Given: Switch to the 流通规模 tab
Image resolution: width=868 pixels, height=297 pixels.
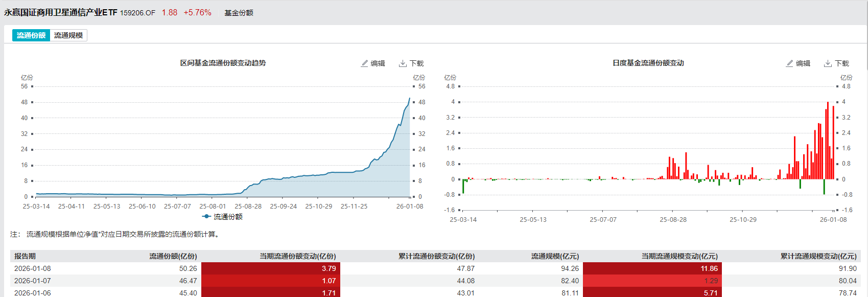Looking at the screenshot, I should coord(68,35).
